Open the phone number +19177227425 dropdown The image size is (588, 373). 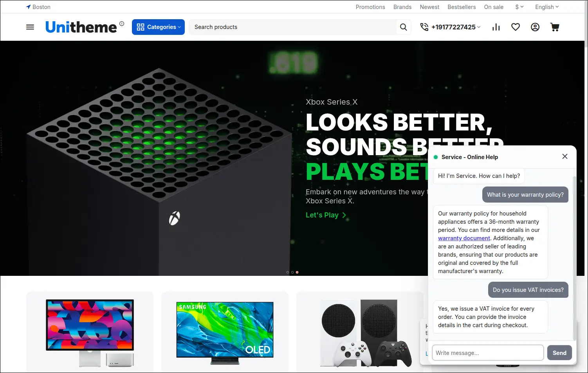point(456,27)
